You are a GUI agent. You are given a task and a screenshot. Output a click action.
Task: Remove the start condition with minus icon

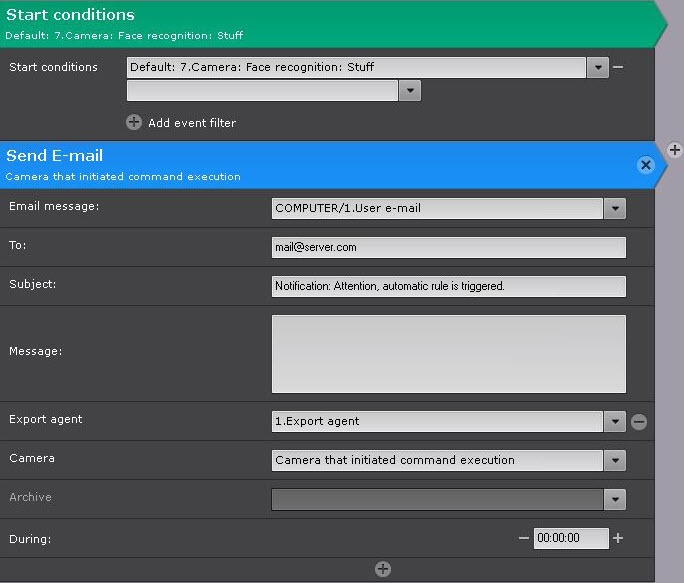point(618,67)
